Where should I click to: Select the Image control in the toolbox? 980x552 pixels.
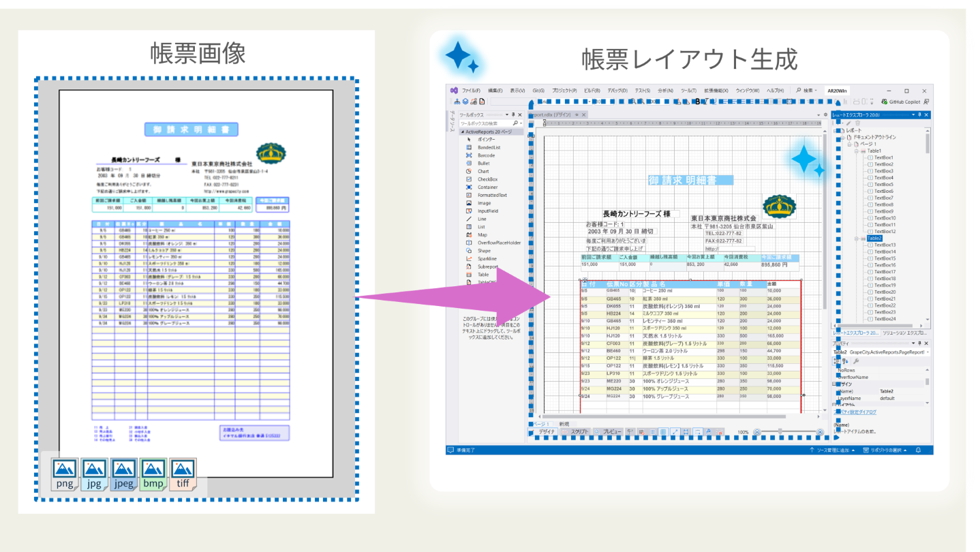[x=484, y=203]
